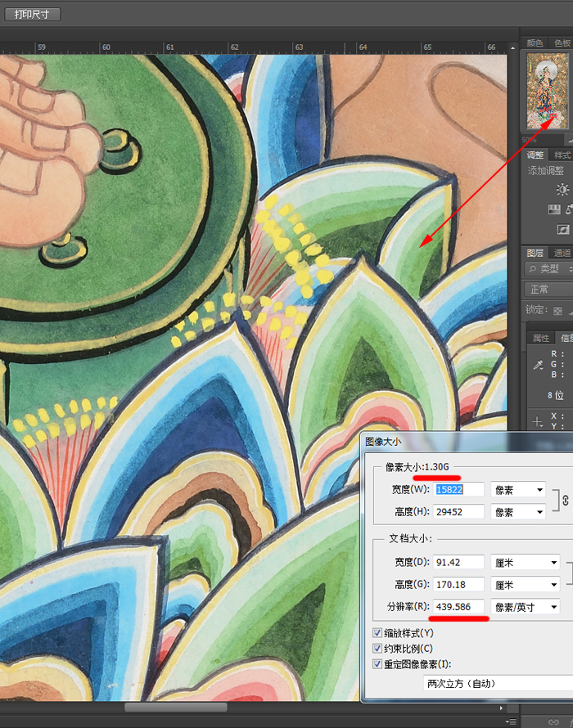Click the 像素大小:1.30G label
This screenshot has width=573, height=728.
pos(417,467)
